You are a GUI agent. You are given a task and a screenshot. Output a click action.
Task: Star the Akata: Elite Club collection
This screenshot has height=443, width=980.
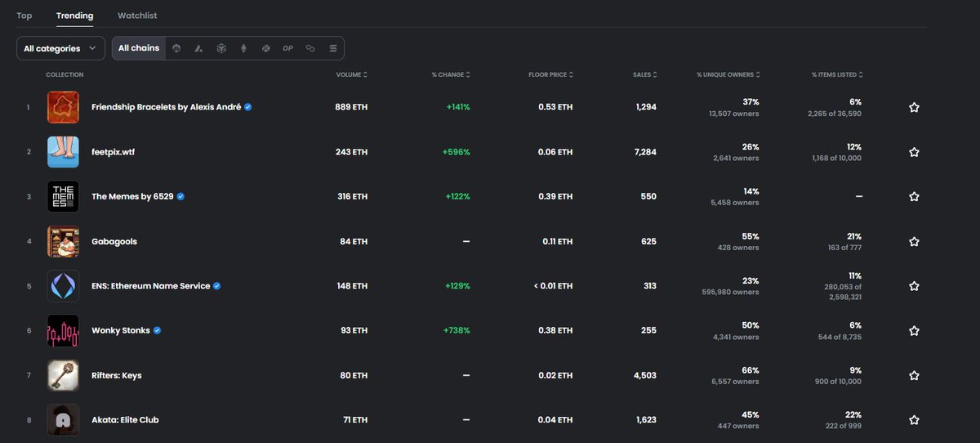(914, 419)
